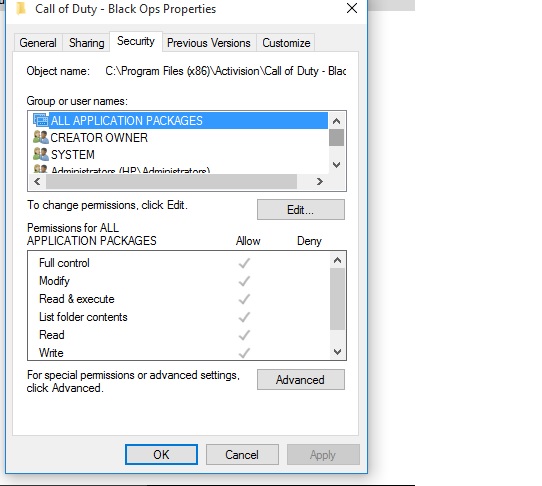Click the group list's scroll right arrow
Image resolution: width=542 pixels, height=486 pixels.
click(320, 181)
